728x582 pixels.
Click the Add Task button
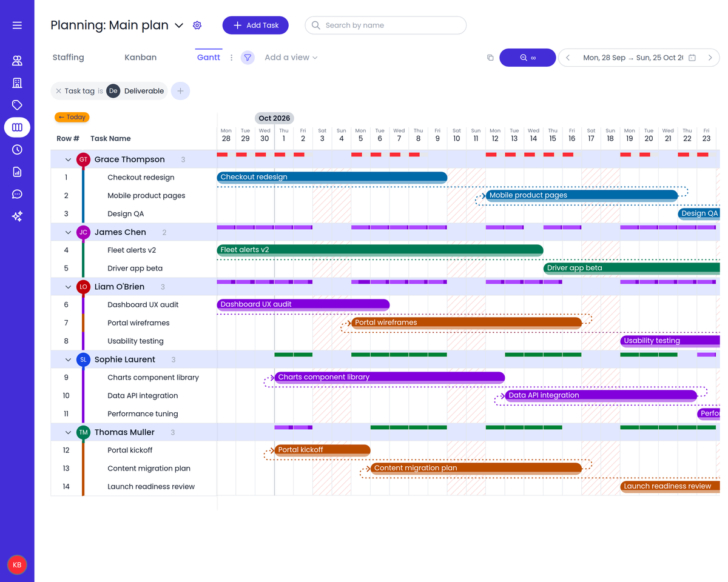pyautogui.click(x=255, y=25)
